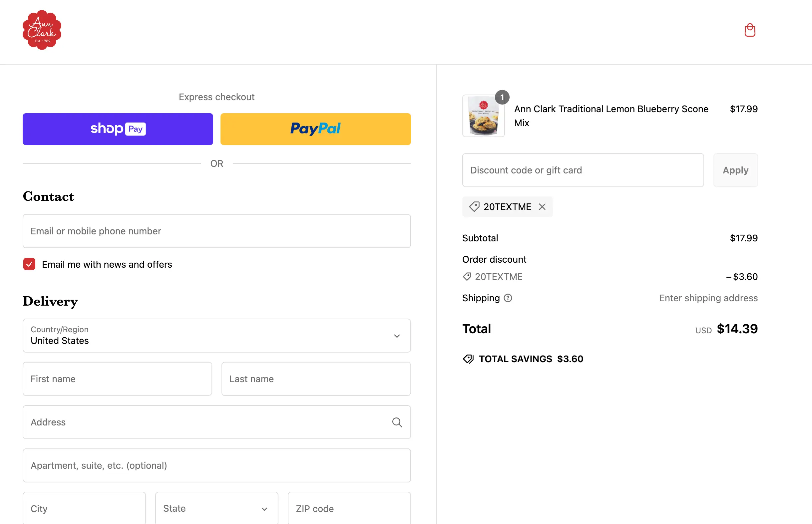This screenshot has width=812, height=524.
Task: Pay with Shop Pay express checkout
Action: (x=118, y=129)
